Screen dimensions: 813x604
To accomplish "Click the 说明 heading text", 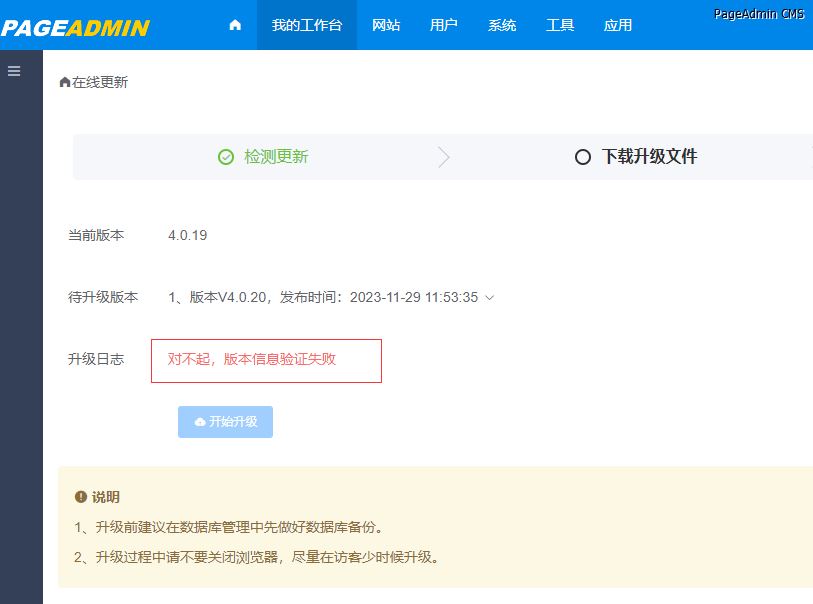I will tap(106, 497).
